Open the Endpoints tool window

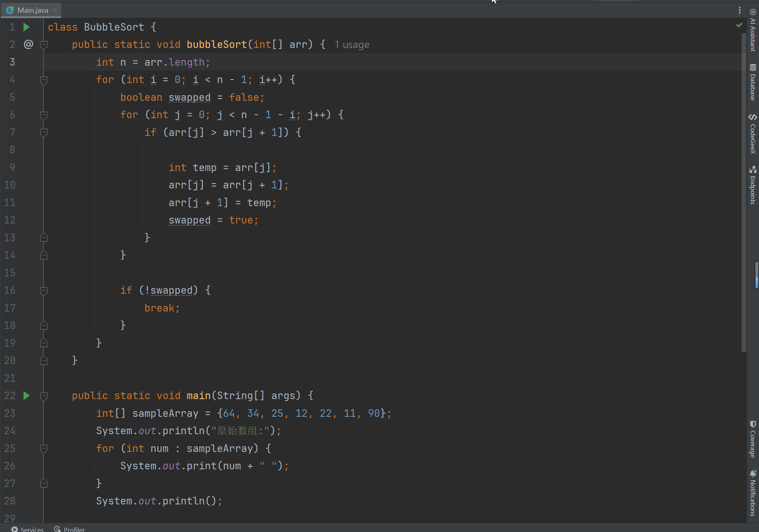point(753,185)
